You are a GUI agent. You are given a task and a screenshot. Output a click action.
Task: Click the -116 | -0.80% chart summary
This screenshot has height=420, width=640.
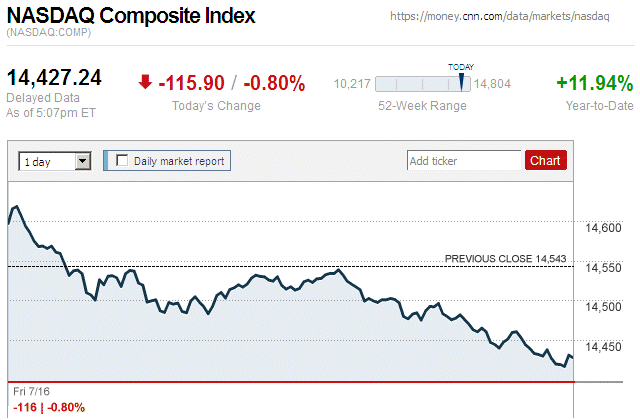(49, 407)
